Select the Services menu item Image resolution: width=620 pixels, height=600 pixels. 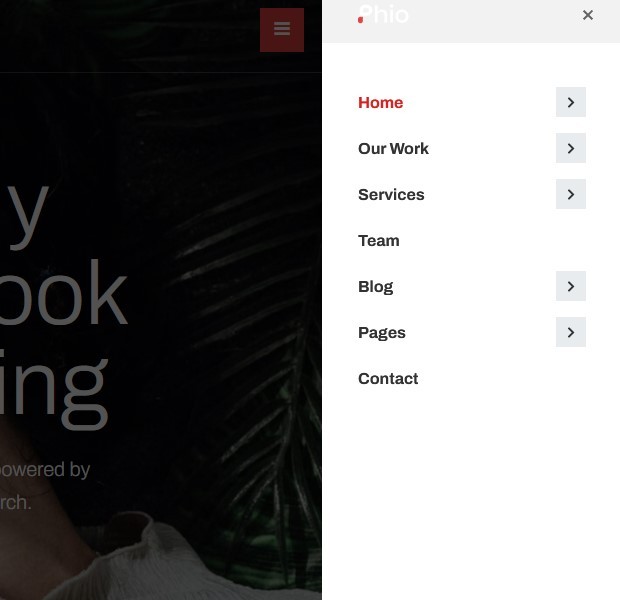tap(391, 195)
